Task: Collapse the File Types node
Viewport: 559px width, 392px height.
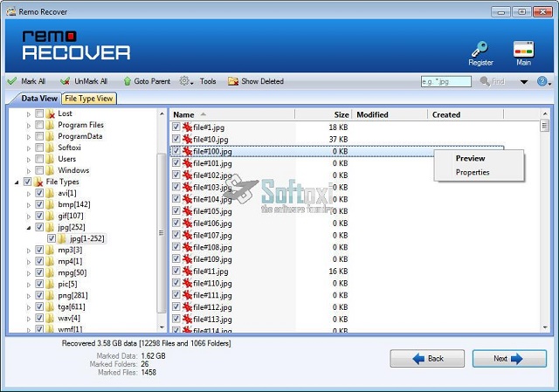Action: coord(17,182)
